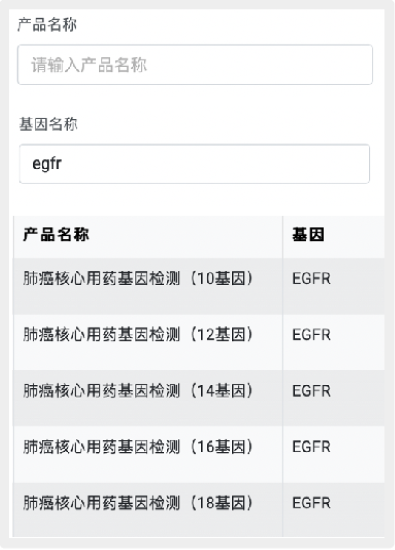Click the empty header area right of 基因
395x550 pixels.
[x=354, y=237]
